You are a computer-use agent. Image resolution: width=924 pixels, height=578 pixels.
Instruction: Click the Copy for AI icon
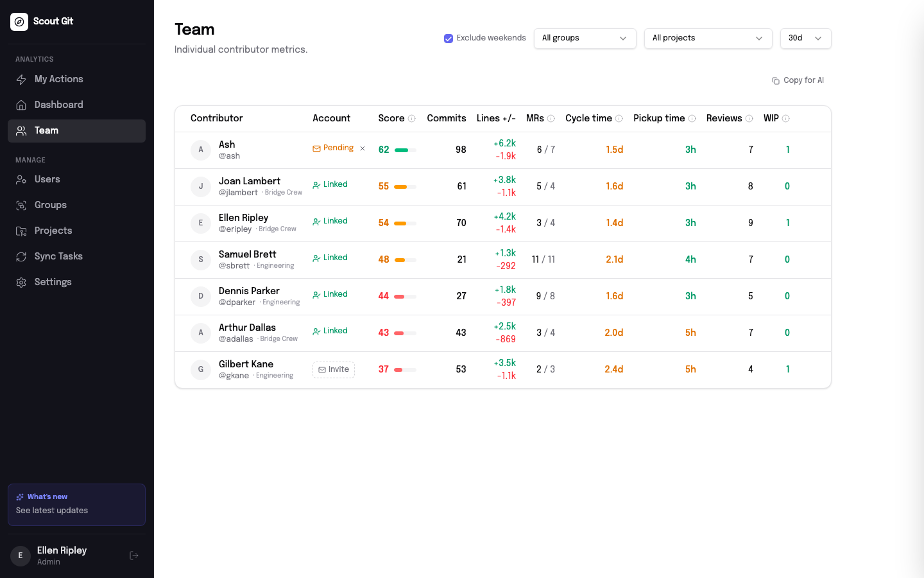[x=775, y=80]
